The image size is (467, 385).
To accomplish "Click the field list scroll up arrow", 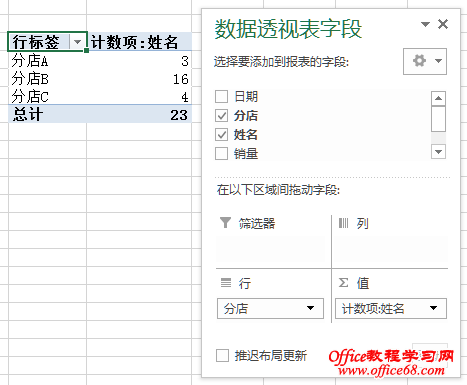I will pos(438,98).
